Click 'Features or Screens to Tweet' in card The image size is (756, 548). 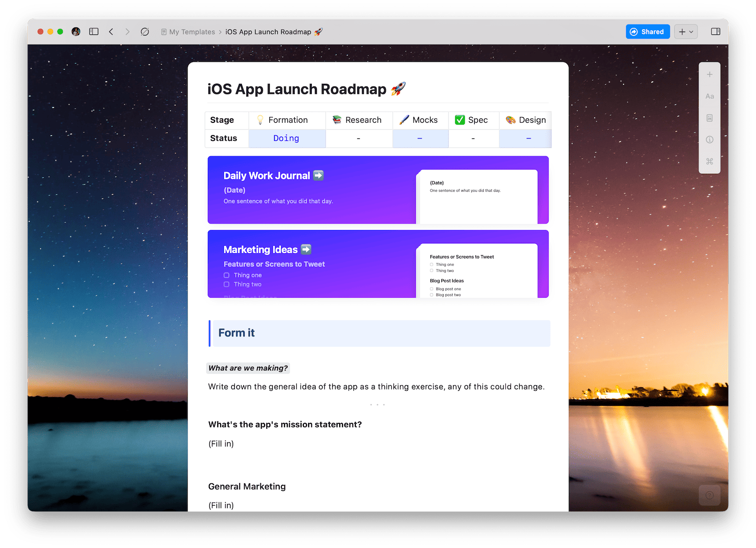[274, 264]
